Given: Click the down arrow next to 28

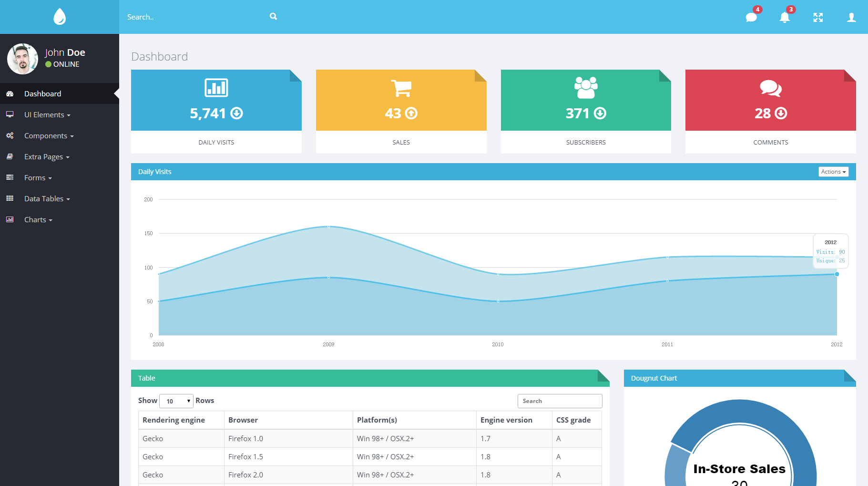Looking at the screenshot, I should [781, 113].
